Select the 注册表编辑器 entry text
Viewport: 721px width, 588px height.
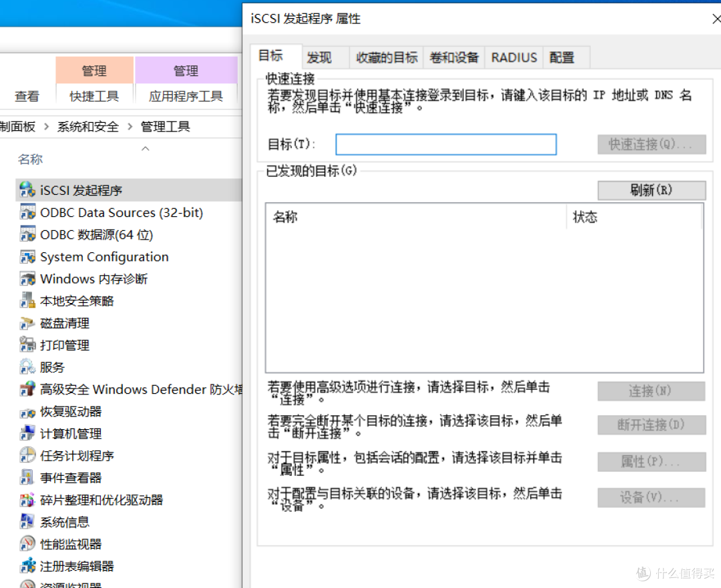point(77,567)
